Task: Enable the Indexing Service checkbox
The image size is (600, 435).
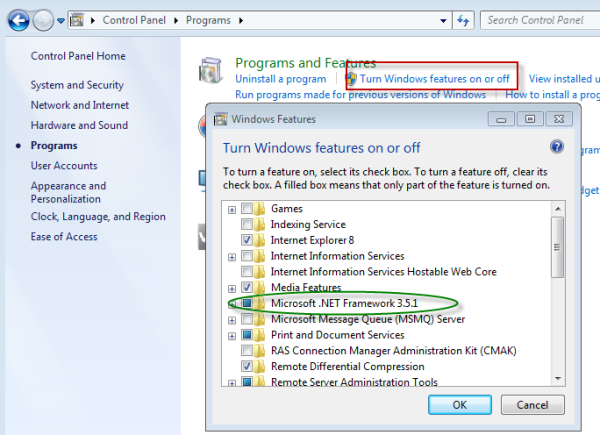Action: (247, 225)
